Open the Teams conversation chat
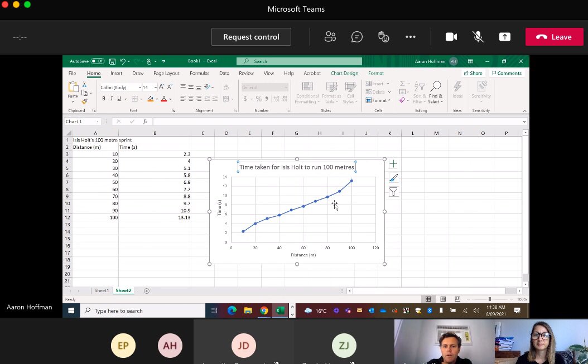The image size is (588, 364). click(x=356, y=37)
